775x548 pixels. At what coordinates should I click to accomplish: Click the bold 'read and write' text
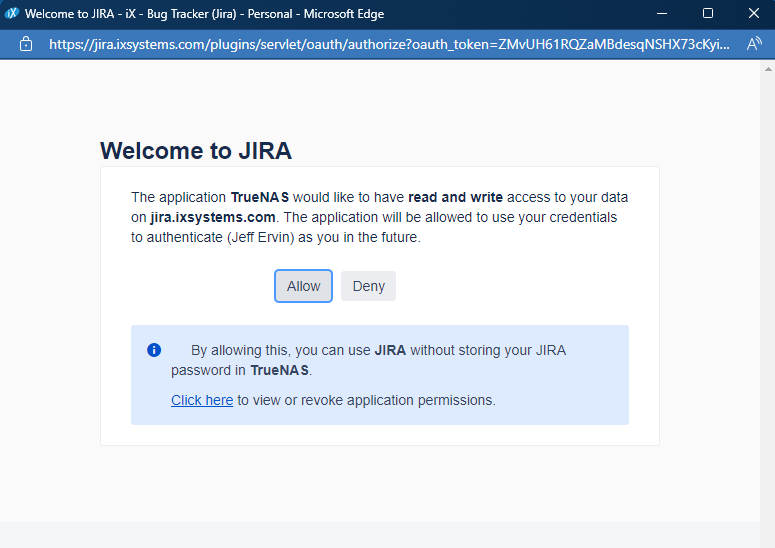[455, 197]
